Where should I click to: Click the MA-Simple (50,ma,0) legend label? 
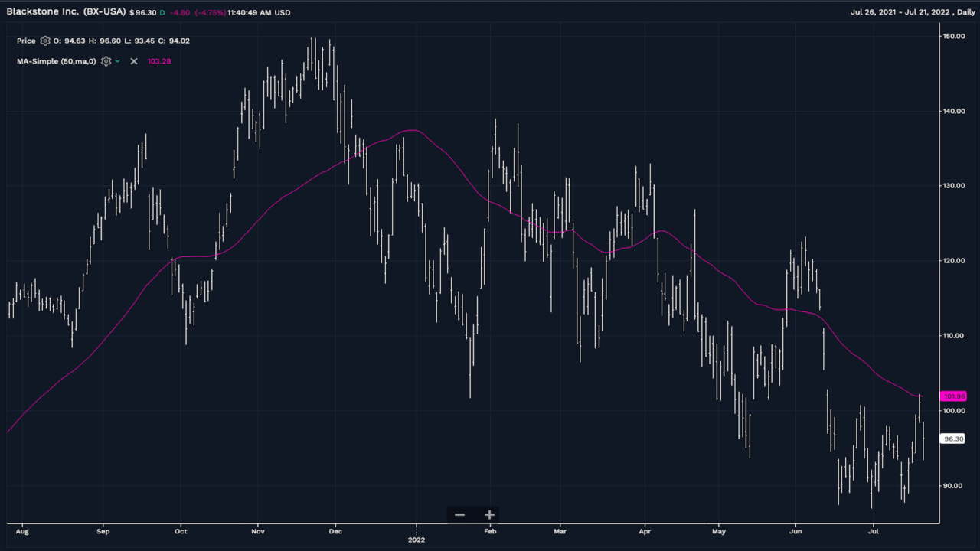pos(56,61)
